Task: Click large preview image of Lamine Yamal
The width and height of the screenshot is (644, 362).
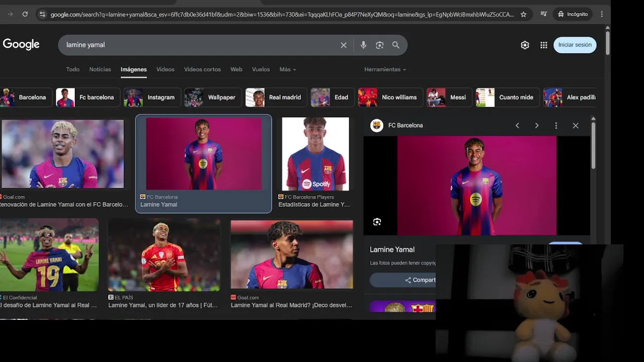Action: pos(477,186)
